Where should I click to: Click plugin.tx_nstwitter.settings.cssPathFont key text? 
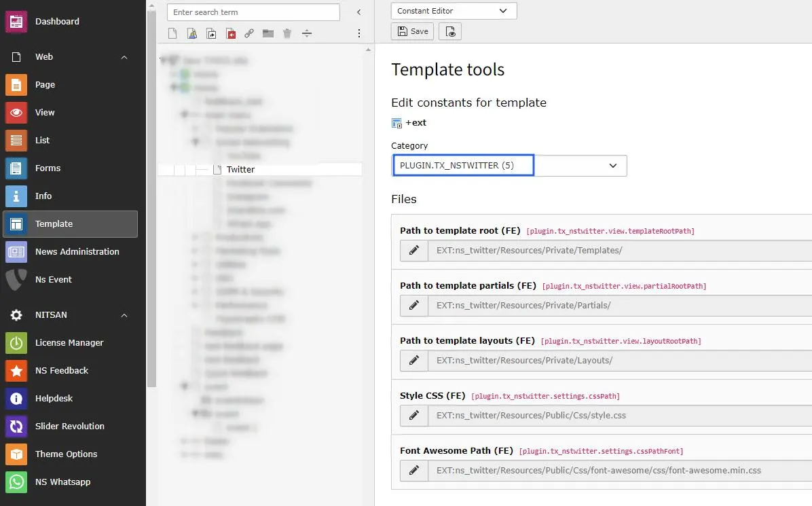pyautogui.click(x=601, y=451)
